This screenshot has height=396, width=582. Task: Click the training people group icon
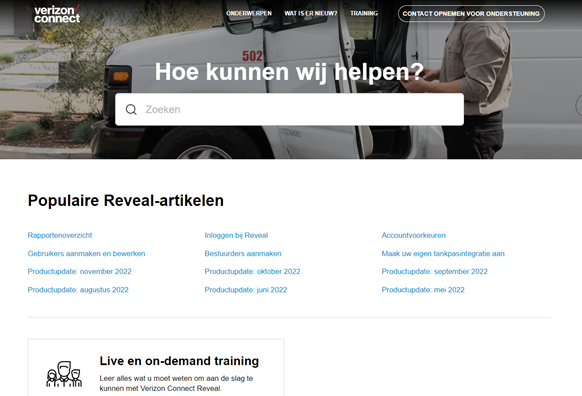point(64,374)
